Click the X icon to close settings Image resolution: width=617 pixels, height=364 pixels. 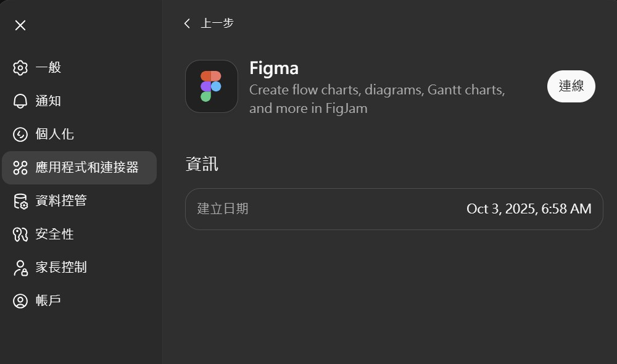(x=20, y=25)
